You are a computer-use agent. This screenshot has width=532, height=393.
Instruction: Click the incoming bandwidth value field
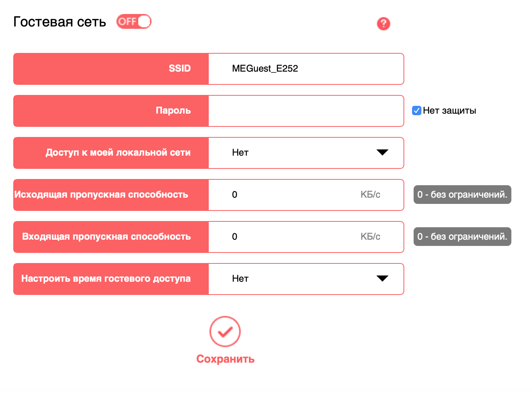[x=306, y=237]
